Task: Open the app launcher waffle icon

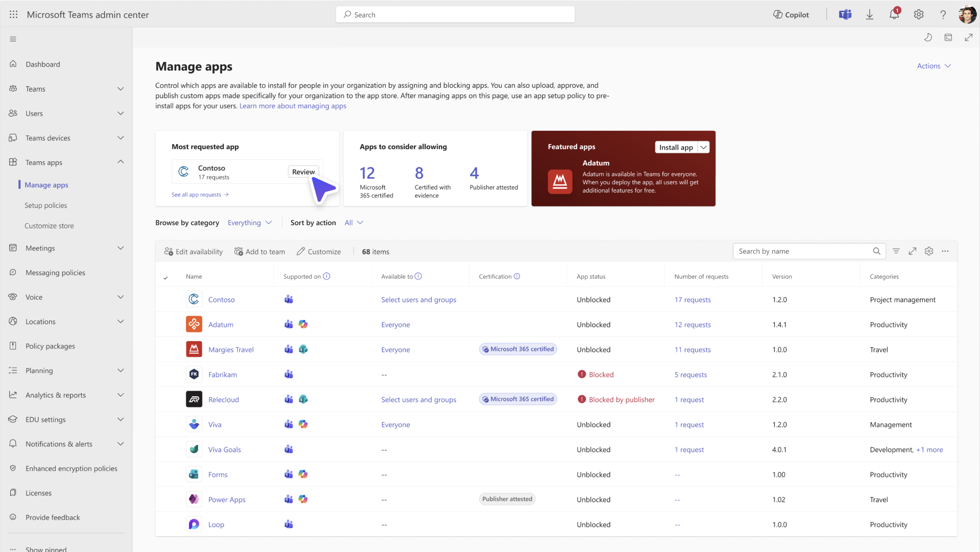Action: (x=14, y=15)
